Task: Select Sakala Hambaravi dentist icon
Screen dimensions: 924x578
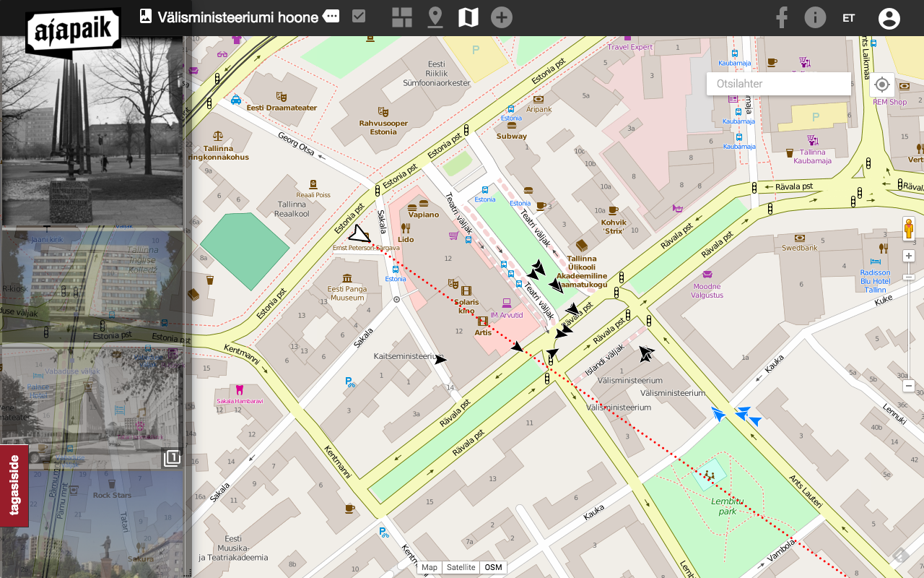Action: 240,389
